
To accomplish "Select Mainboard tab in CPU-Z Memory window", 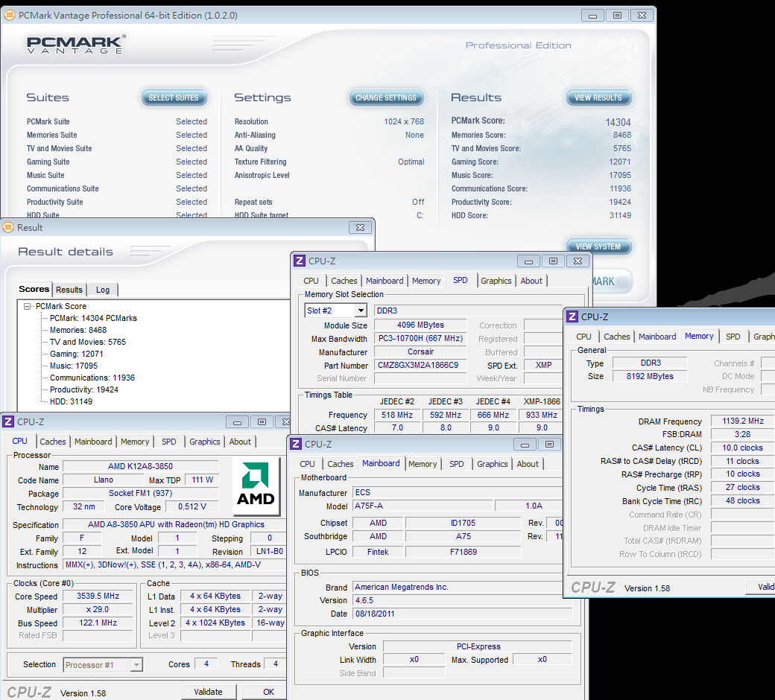I will tap(657, 337).
